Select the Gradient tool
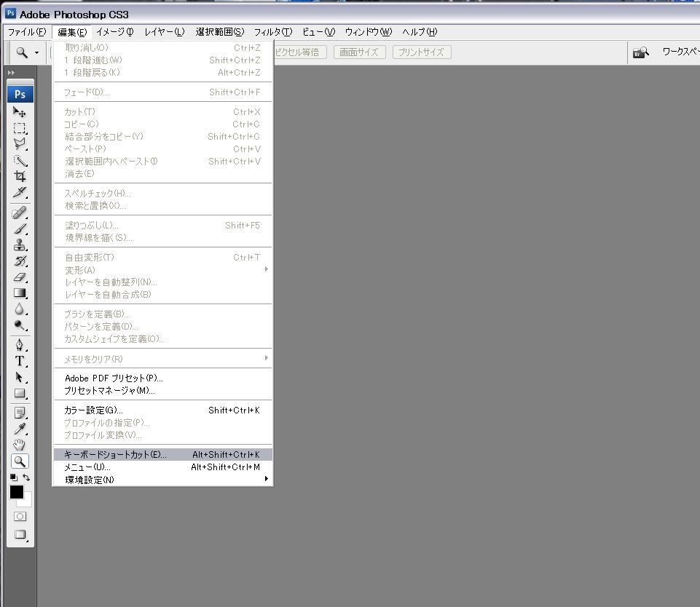700x607 pixels. coord(20,293)
